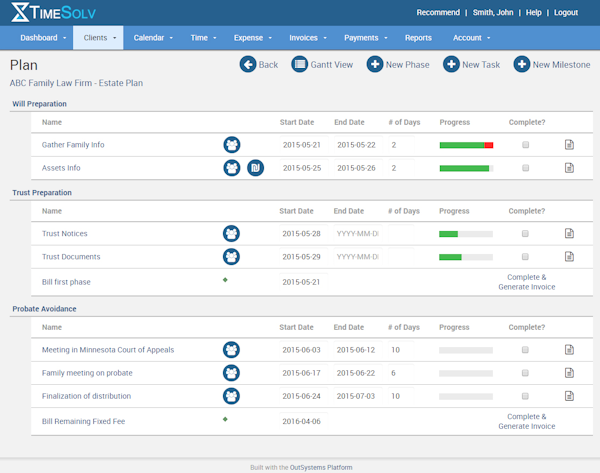Click Complete & Generate Invoice for Bill first phase
The width and height of the screenshot is (600, 473).
526,282
